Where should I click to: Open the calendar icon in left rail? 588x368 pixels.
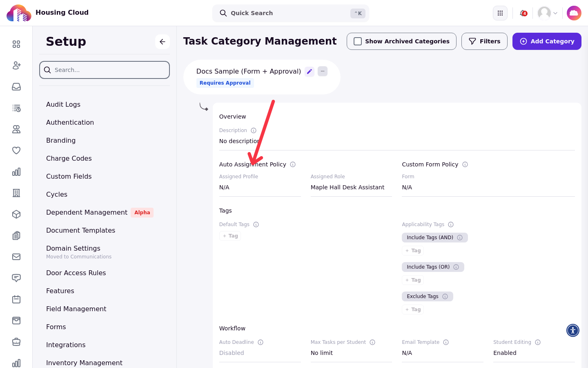(16, 299)
